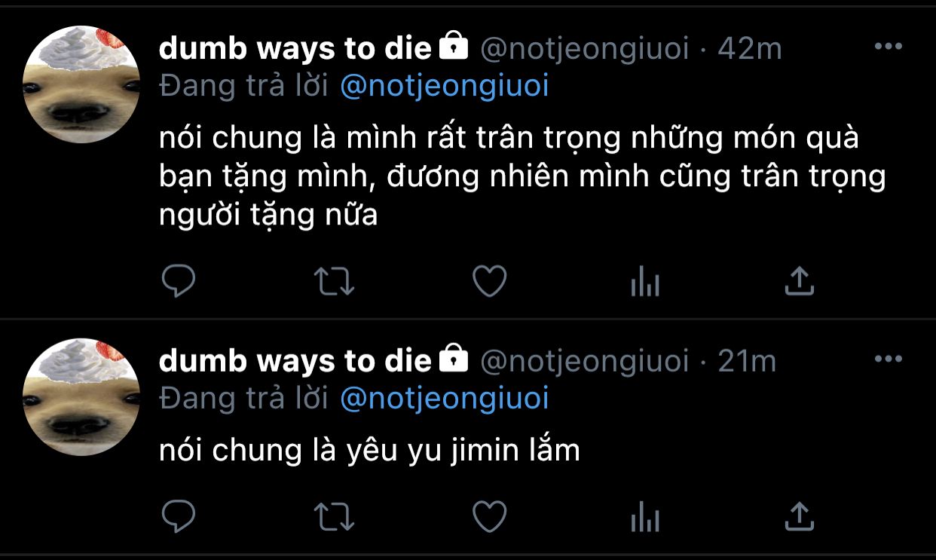936x560 pixels.
Task: Retweet the 42m tweet
Action: [x=334, y=281]
